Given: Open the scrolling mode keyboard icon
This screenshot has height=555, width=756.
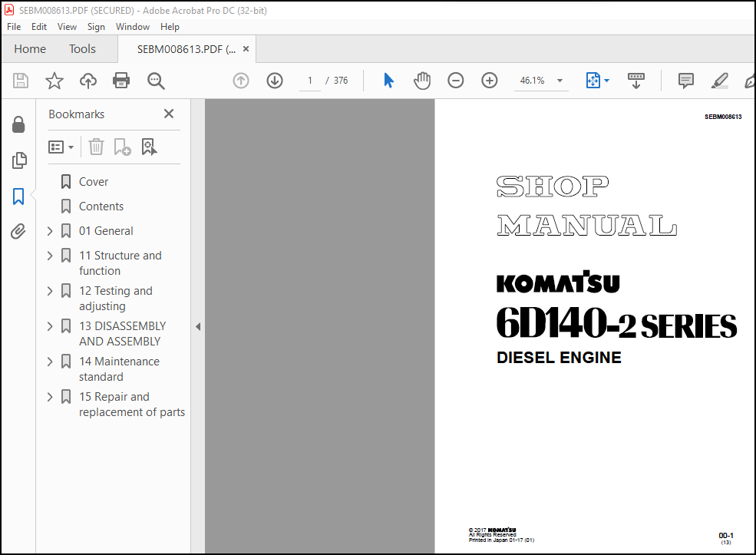Looking at the screenshot, I should tap(636, 81).
